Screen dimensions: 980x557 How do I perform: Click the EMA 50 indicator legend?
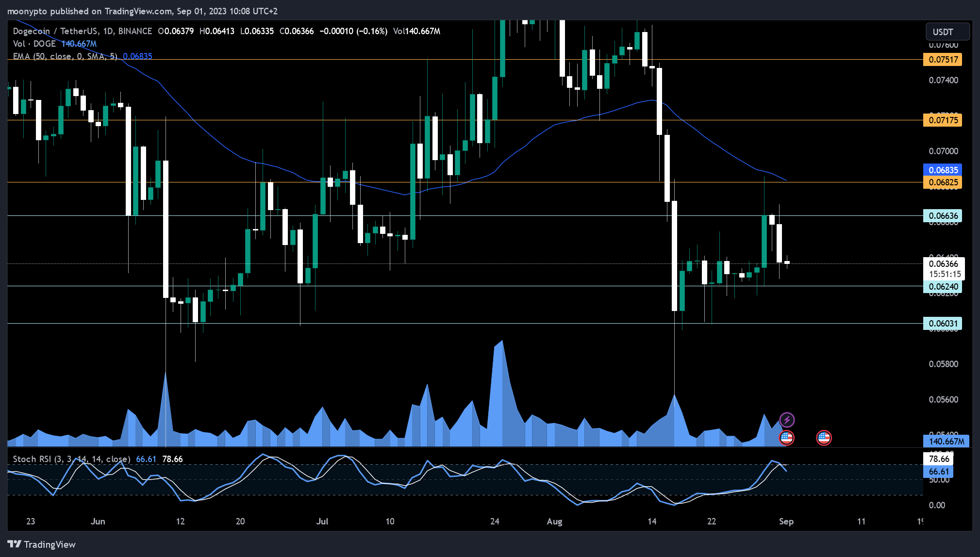pyautogui.click(x=65, y=56)
